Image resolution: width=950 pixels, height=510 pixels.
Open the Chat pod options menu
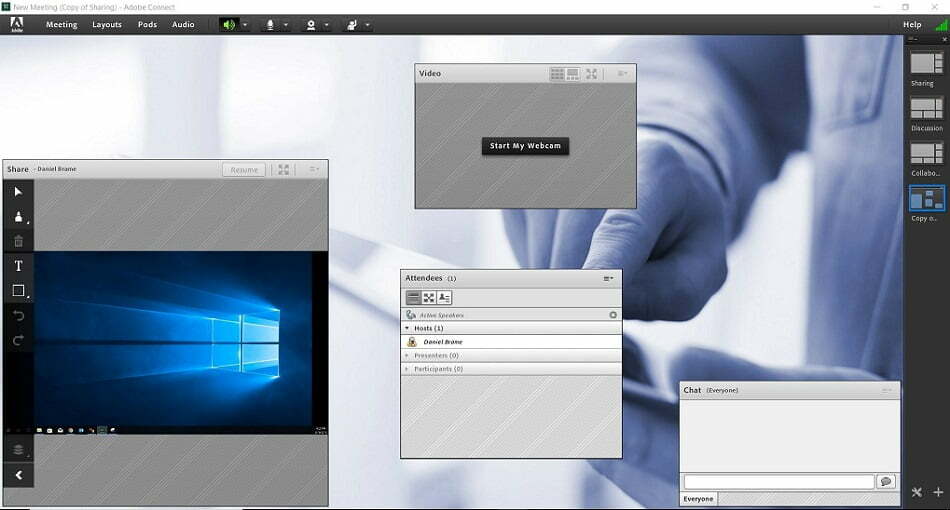point(887,391)
